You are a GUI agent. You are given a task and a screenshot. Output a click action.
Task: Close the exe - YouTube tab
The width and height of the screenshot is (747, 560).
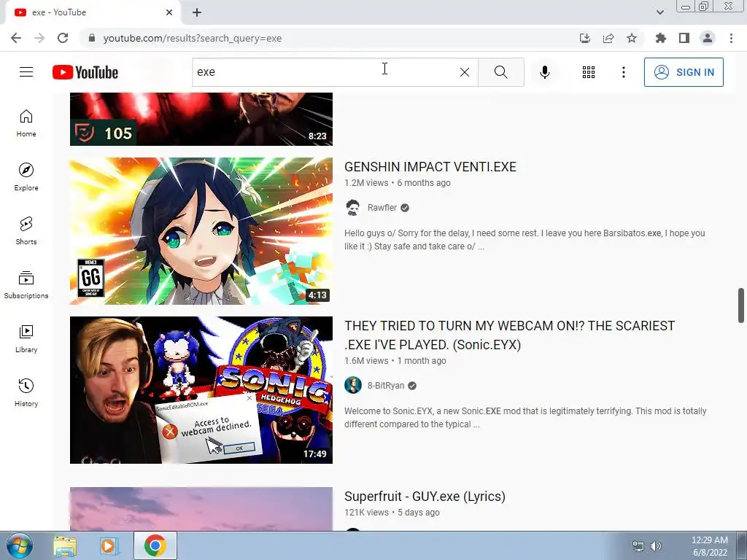tap(169, 12)
